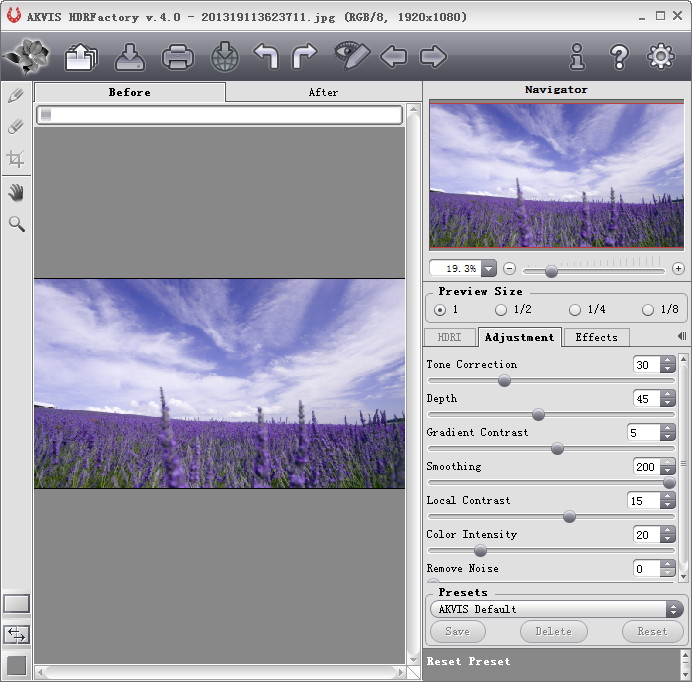Collapse the settings panel arrow

tap(682, 337)
